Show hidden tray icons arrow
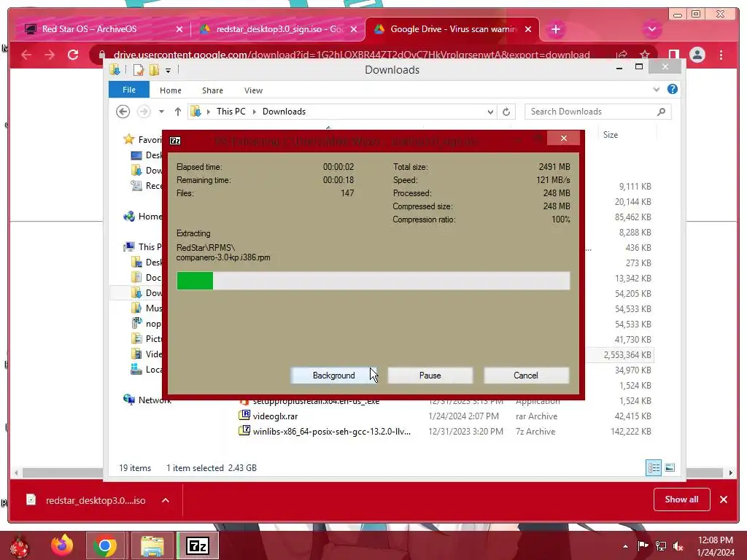747x560 pixels. (x=625, y=545)
